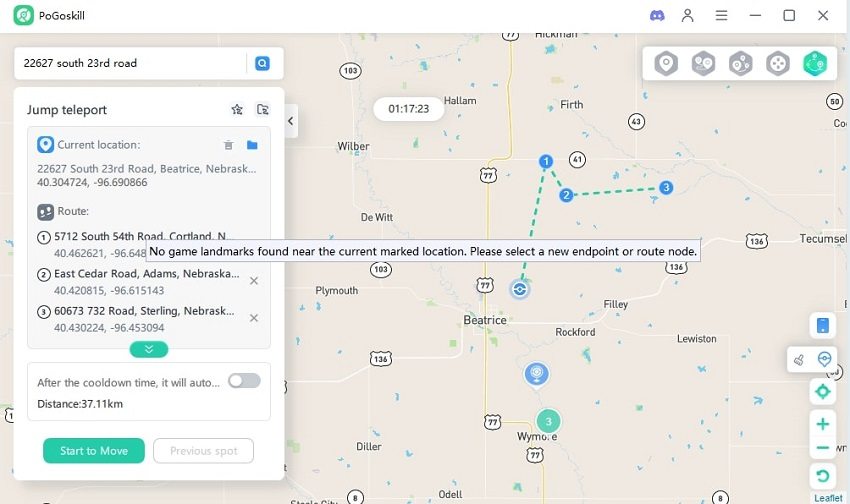This screenshot has width=850, height=504.
Task: Select the multi-spot route mode icon
Action: (x=740, y=64)
